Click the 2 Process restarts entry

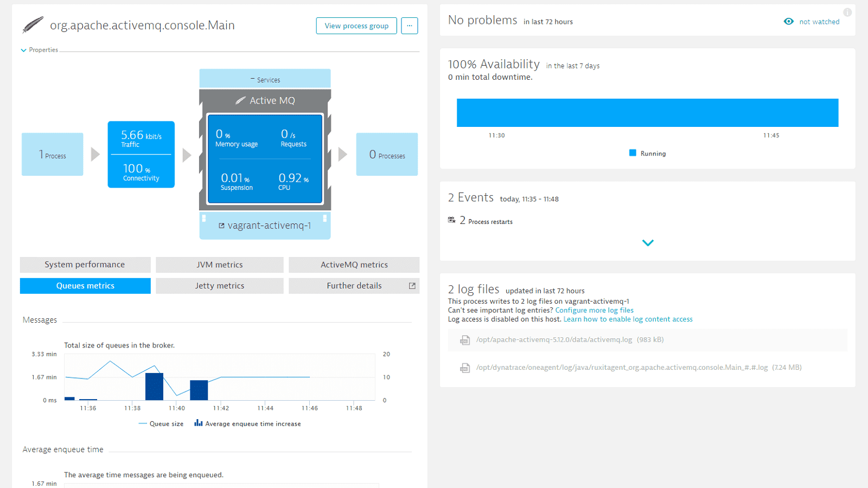point(486,221)
